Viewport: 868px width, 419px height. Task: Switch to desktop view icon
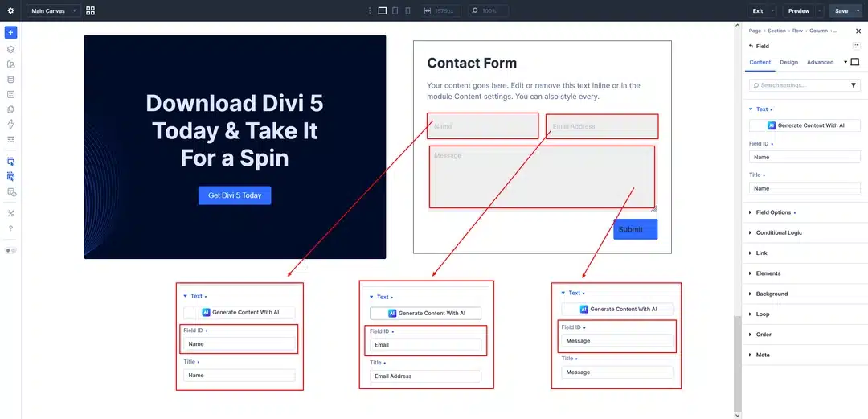click(x=382, y=10)
